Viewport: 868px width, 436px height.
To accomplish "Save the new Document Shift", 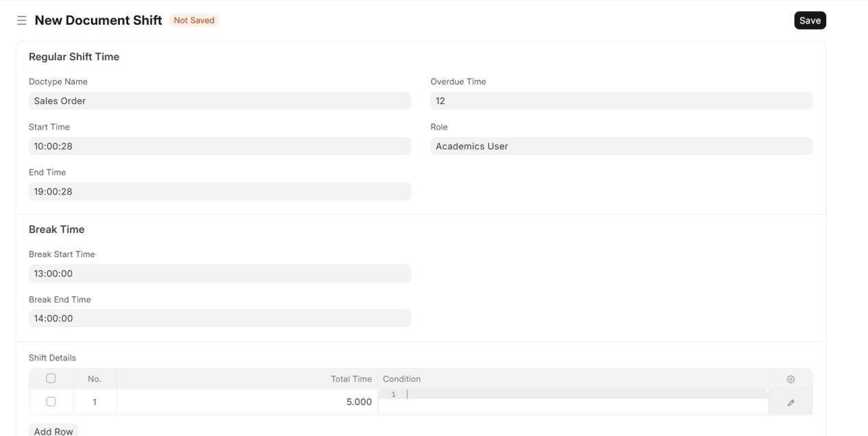I will (x=810, y=21).
